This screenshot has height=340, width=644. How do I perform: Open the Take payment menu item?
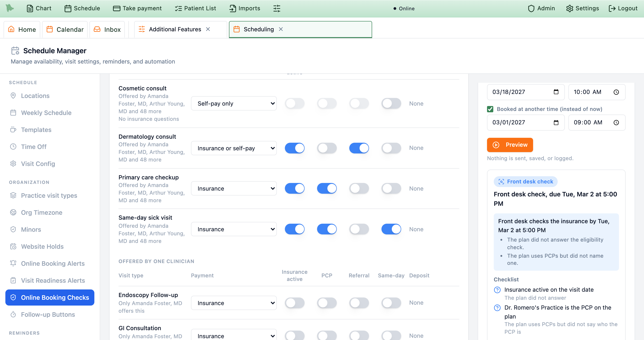[137, 8]
